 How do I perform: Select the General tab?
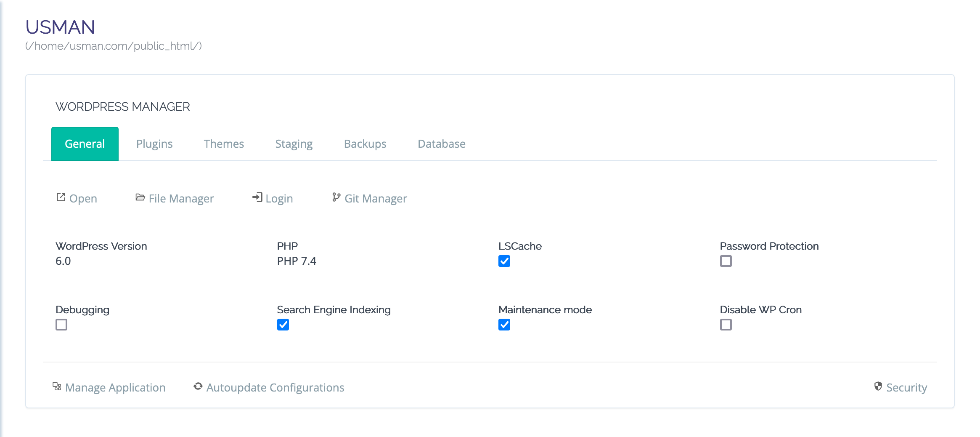85,144
